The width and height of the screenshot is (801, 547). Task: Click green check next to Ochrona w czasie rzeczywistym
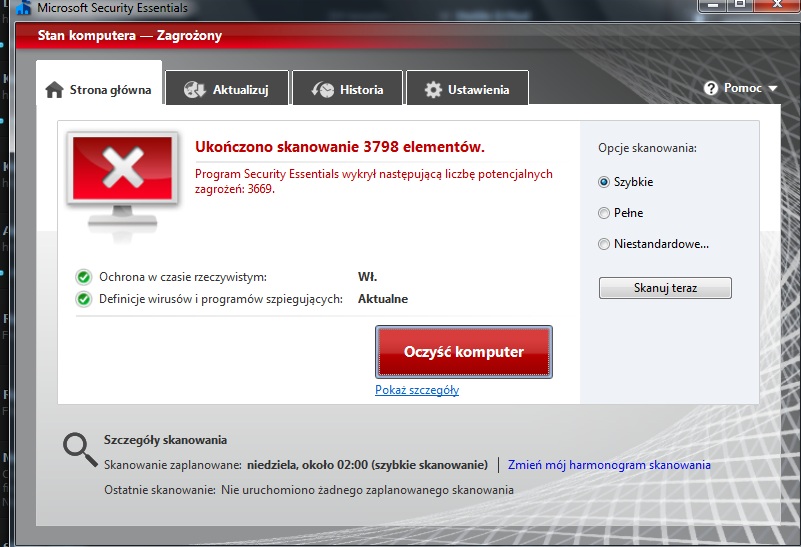[x=84, y=277]
